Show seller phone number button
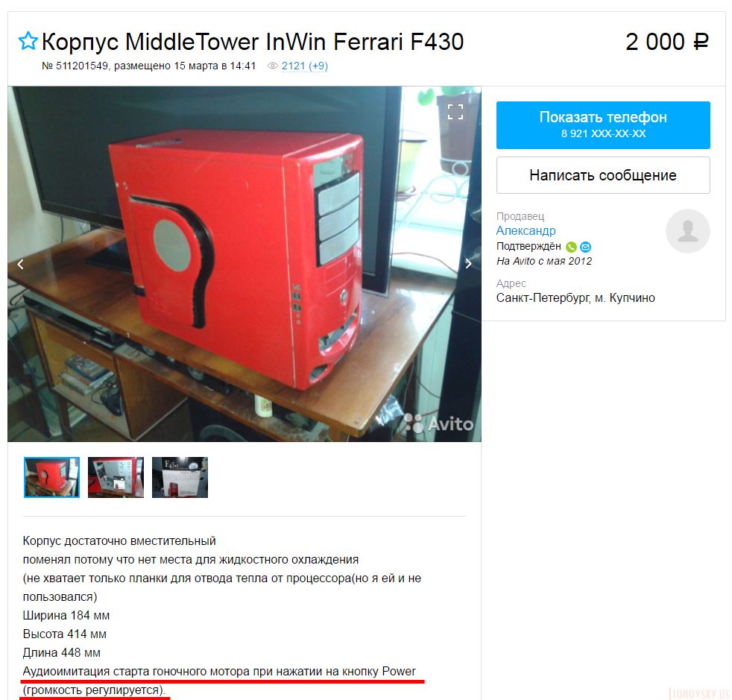The height and width of the screenshot is (700, 732). (603, 125)
